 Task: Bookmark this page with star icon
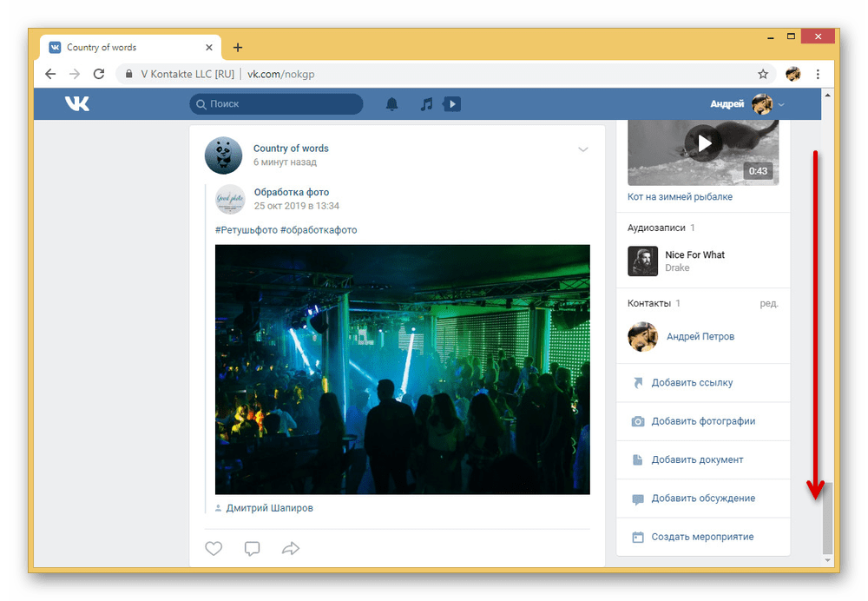click(763, 74)
